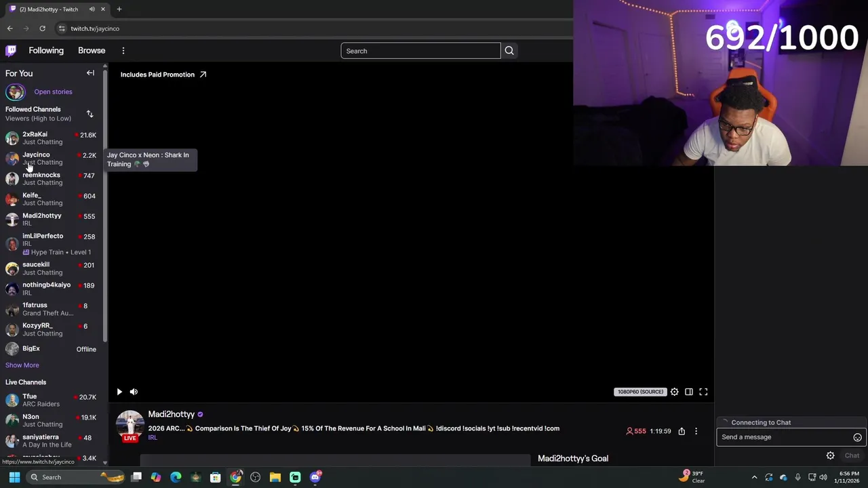Open stories from the sidebar
The height and width of the screenshot is (488, 868).
53,92
